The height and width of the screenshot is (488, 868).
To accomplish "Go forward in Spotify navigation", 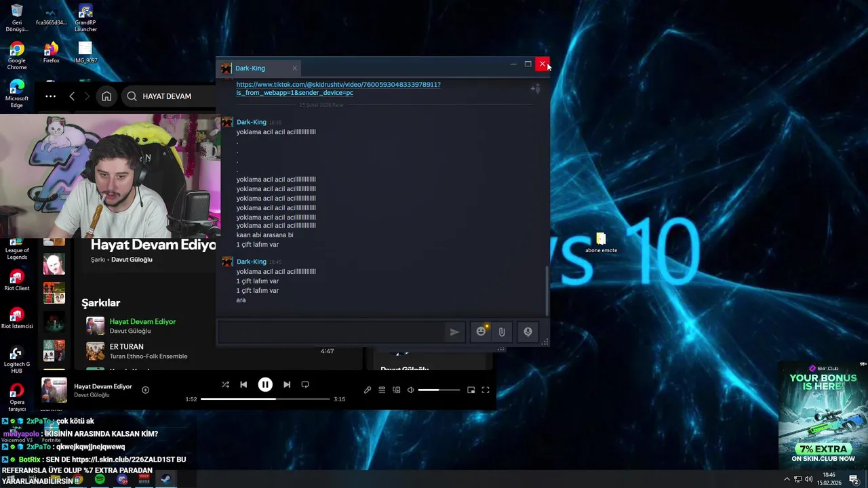I will 87,96.
